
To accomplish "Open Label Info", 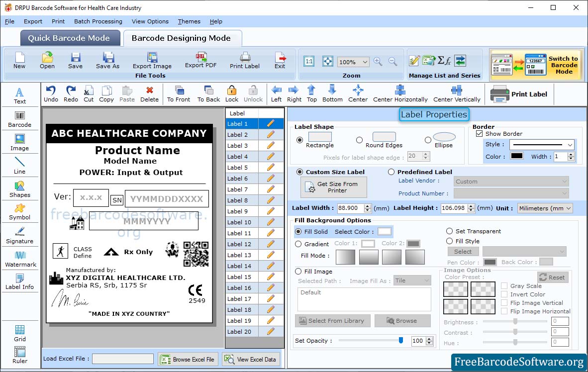I will point(19,281).
